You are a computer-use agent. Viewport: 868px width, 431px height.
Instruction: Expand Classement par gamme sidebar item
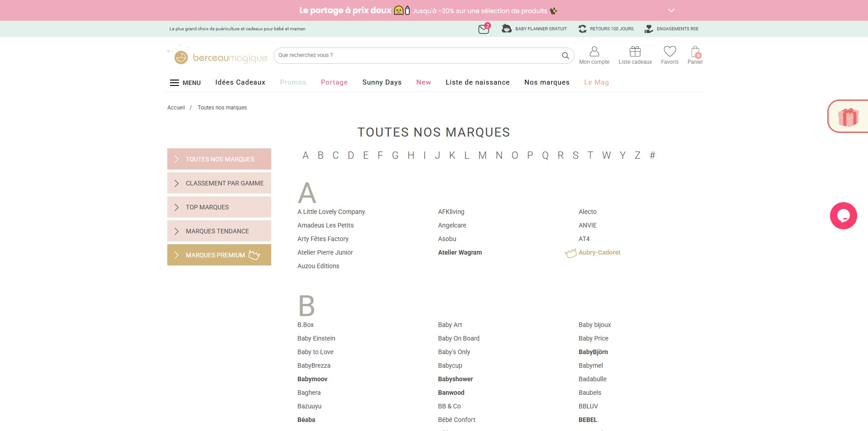point(219,183)
